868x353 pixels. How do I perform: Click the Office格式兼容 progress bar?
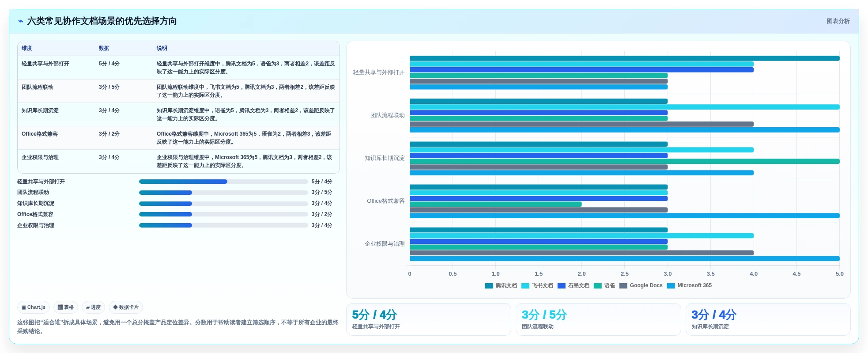(x=223, y=214)
